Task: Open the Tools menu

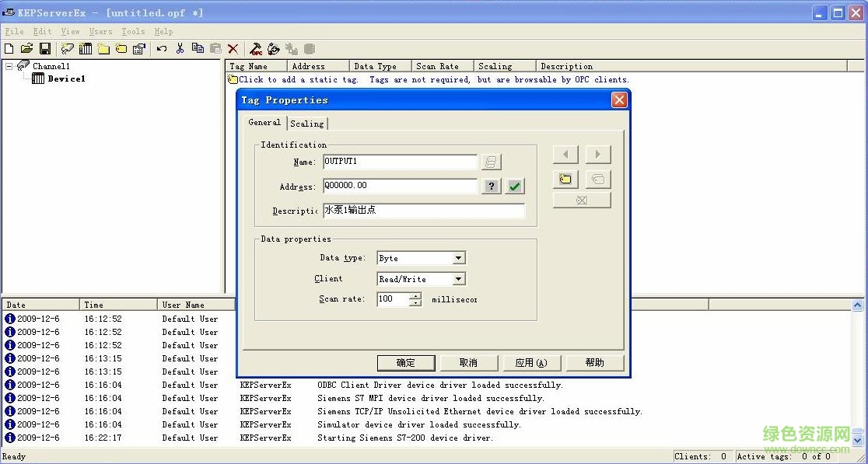Action: [132, 31]
